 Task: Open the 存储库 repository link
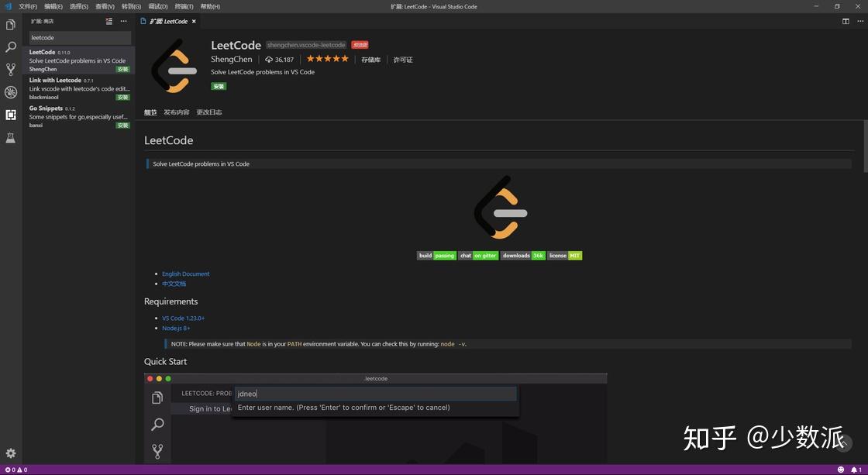point(371,59)
